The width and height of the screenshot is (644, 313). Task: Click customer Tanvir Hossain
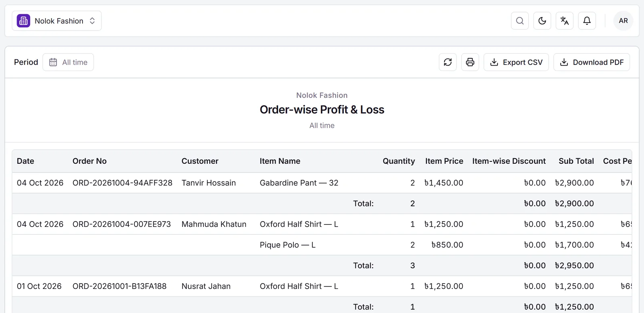click(x=208, y=183)
